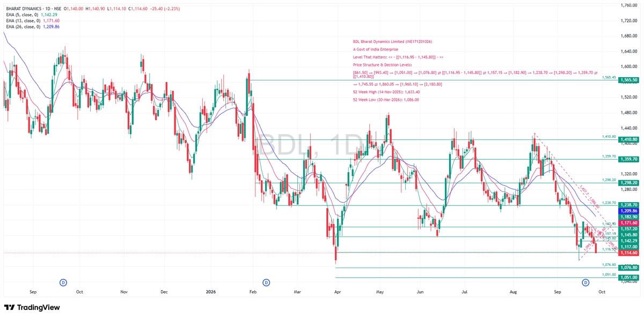Click the 1,320.00 price axis tick
Screen dimensions: 644x318
point(628,174)
